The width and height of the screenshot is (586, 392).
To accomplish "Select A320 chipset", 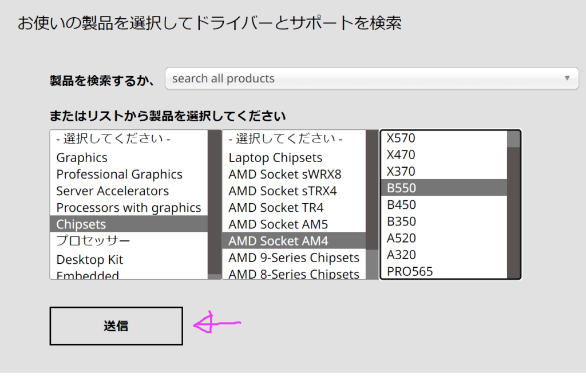I will coord(444,255).
